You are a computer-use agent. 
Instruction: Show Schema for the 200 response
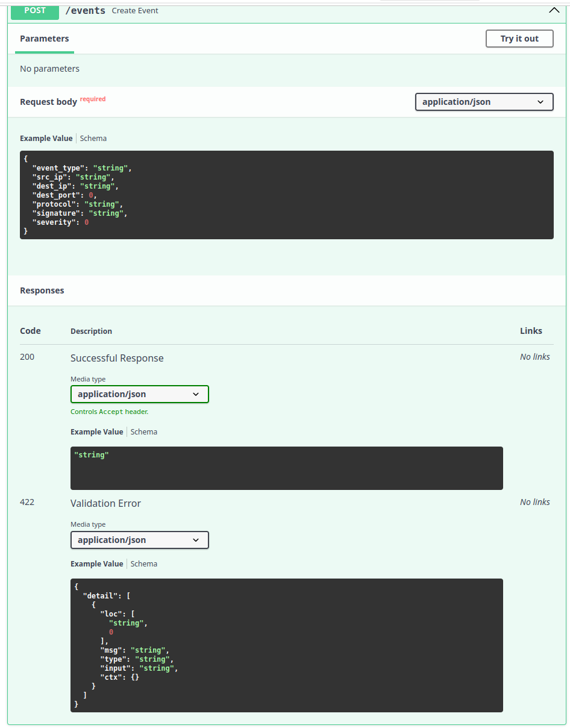(144, 432)
